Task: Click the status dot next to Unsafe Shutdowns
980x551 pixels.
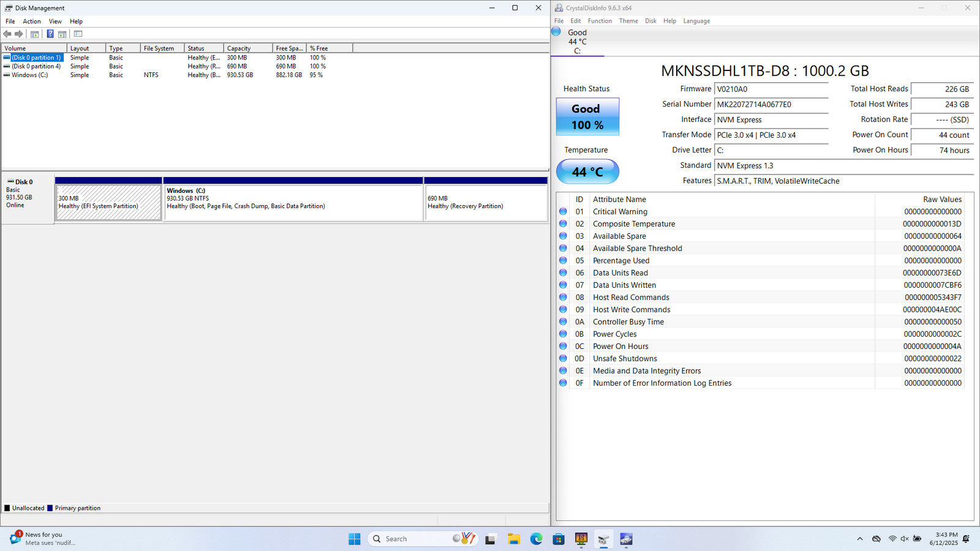Action: click(x=563, y=358)
